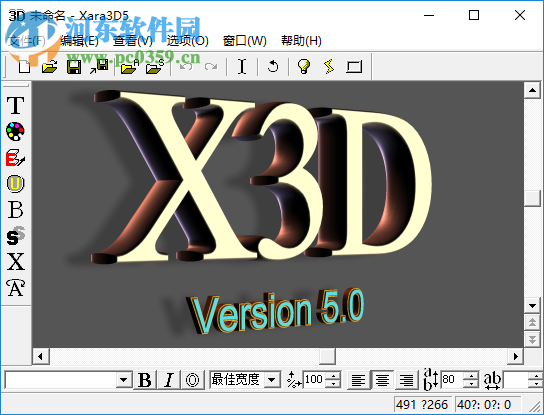
Task: Export using the floppy disk with arrow icon
Action: click(99, 66)
